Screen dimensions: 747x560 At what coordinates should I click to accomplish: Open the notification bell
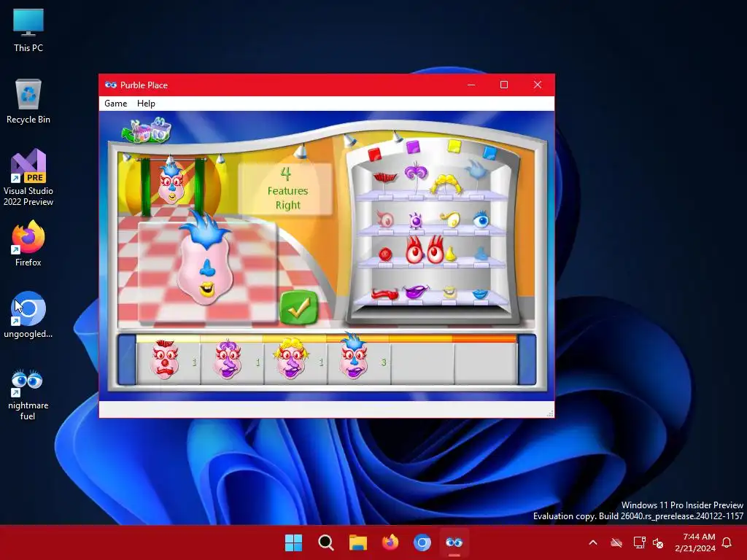click(727, 542)
